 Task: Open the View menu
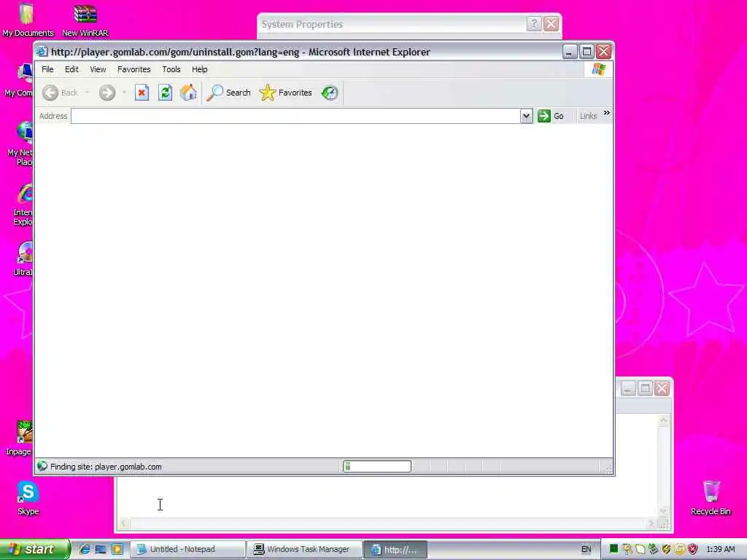(98, 69)
